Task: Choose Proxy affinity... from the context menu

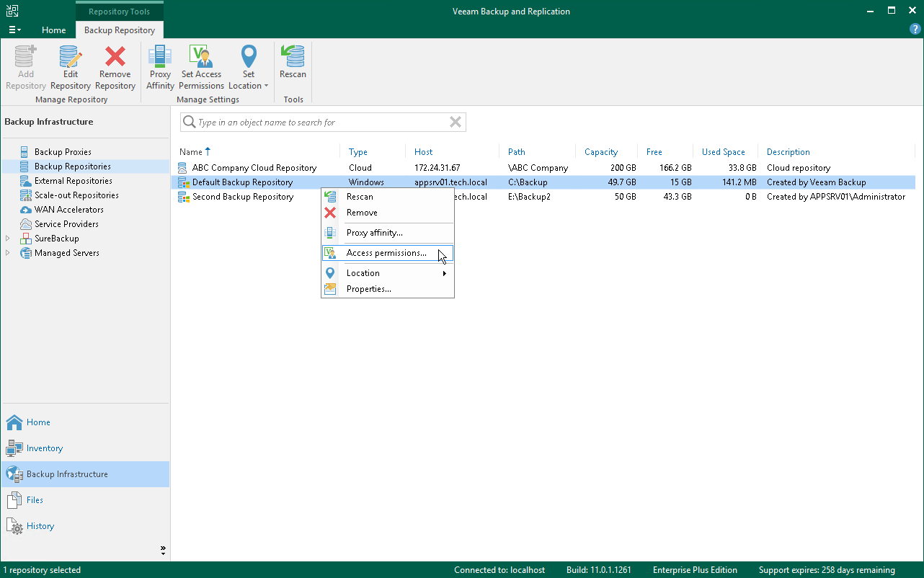Action: pos(388,233)
